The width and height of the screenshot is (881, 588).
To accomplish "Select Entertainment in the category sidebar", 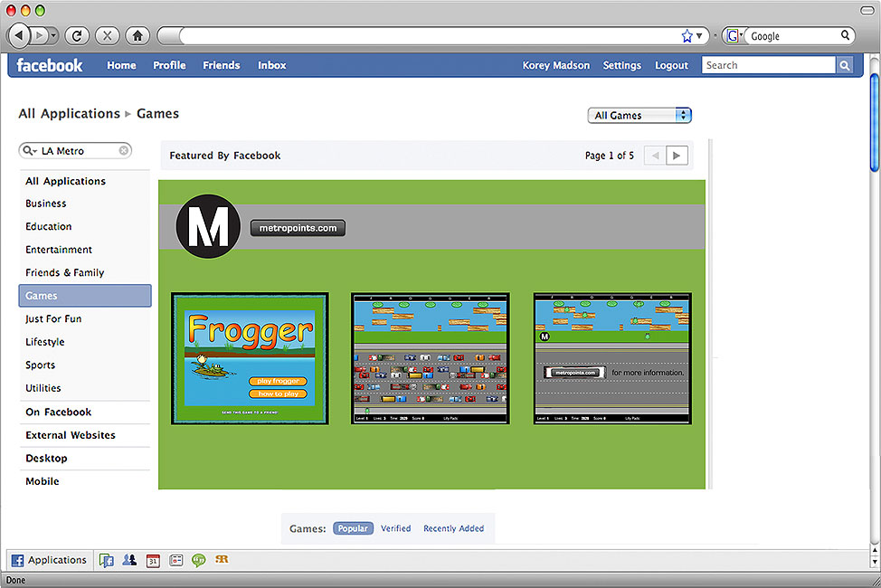I will [x=59, y=250].
